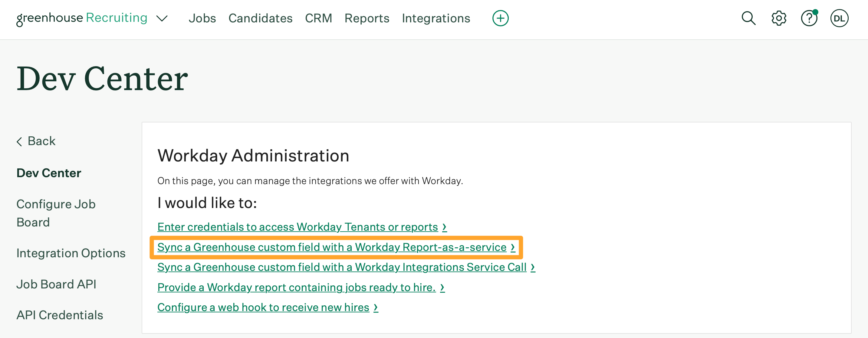
Task: Open the Jobs menu
Action: (x=202, y=18)
